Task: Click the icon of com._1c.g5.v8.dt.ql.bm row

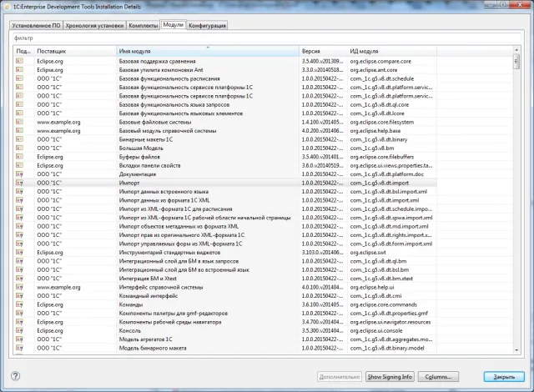Action: point(19,261)
